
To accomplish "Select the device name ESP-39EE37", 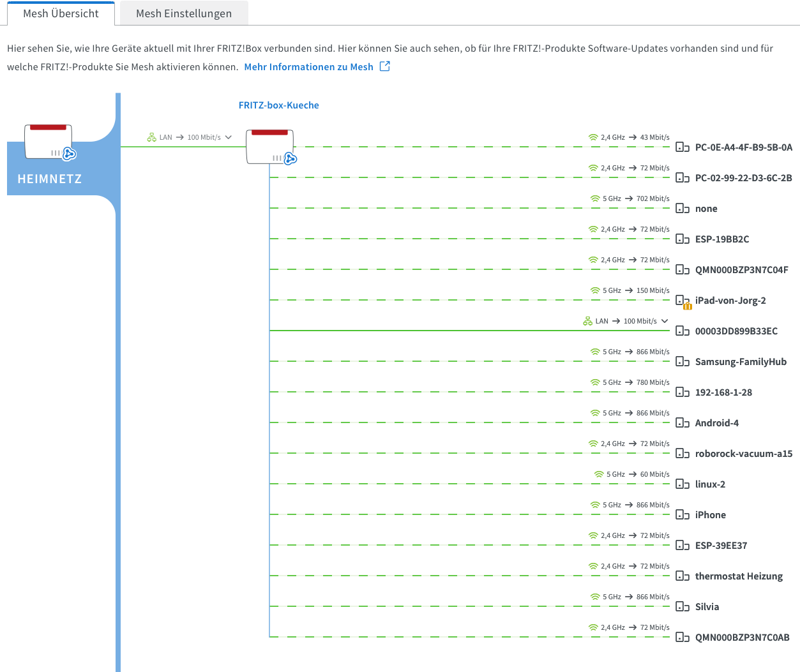I will (721, 546).
